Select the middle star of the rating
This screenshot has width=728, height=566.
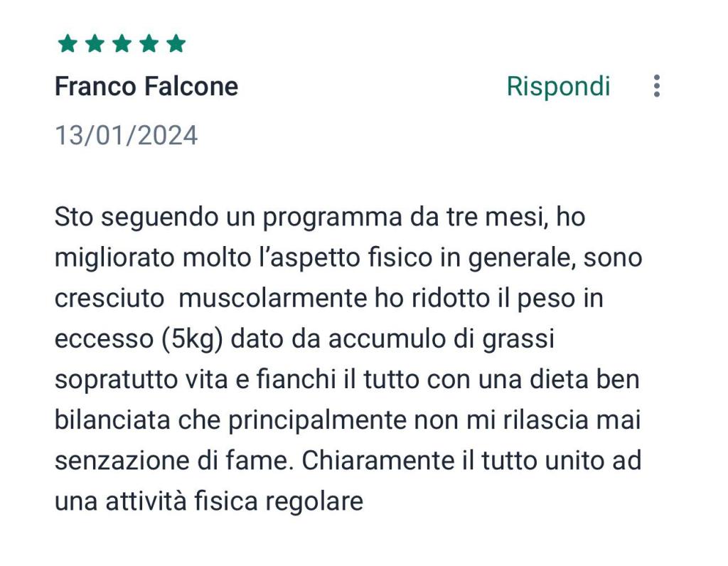click(122, 44)
